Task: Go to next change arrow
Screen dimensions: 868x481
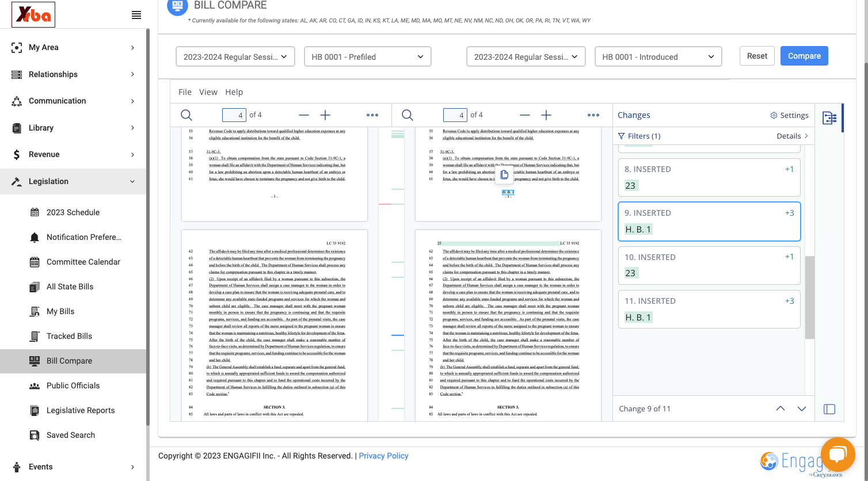Action: pyautogui.click(x=802, y=409)
